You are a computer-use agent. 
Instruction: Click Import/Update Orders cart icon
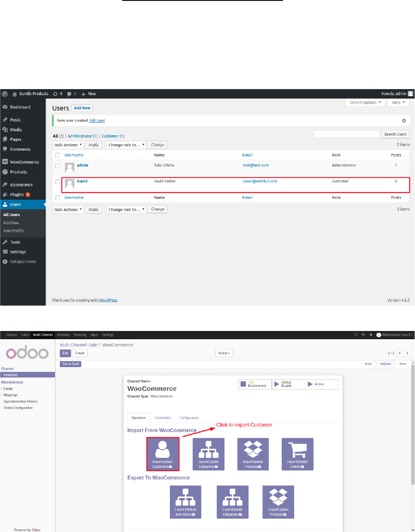click(298, 454)
